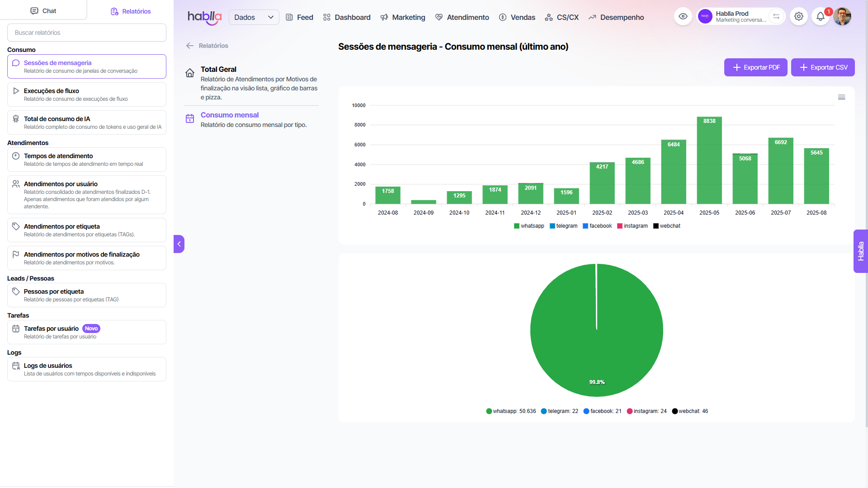Toggle whatsapp series in bar chart legend
This screenshot has width=868, height=488.
point(529,226)
